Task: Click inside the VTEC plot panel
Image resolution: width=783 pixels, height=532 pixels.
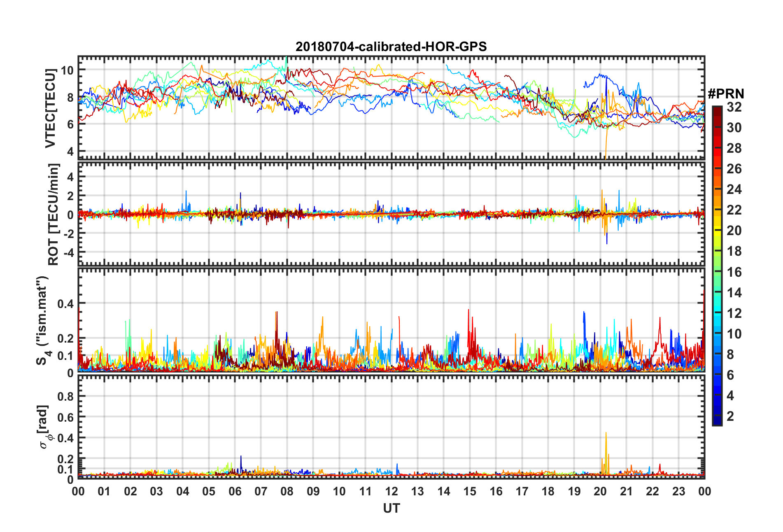Action: click(391, 107)
